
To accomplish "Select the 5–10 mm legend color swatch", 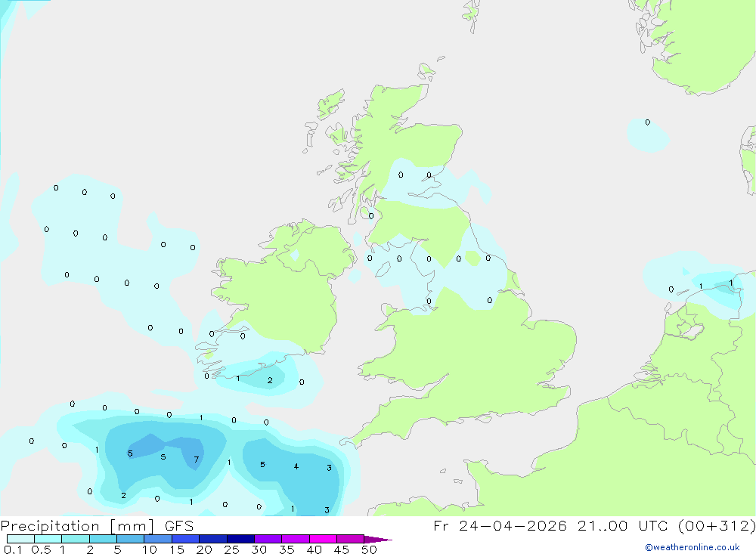I will 131,539.
